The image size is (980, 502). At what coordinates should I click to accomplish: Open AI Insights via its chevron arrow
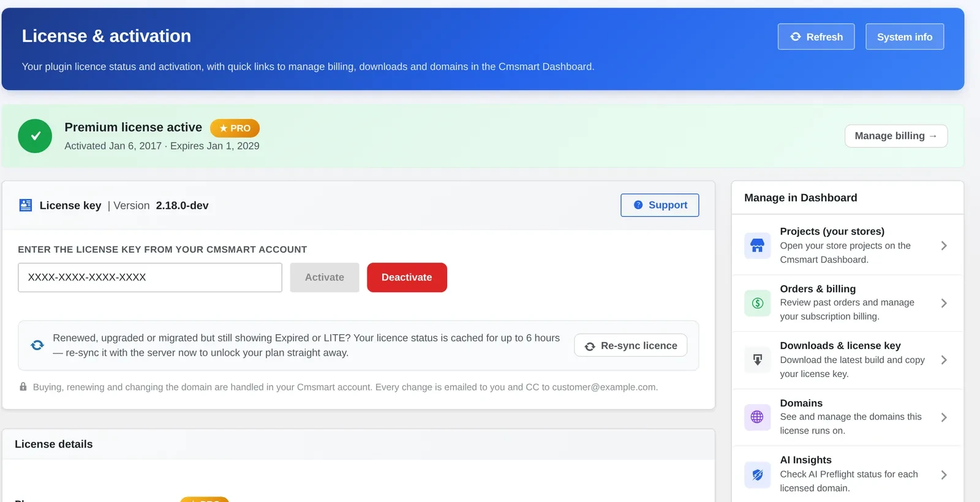pyautogui.click(x=944, y=474)
